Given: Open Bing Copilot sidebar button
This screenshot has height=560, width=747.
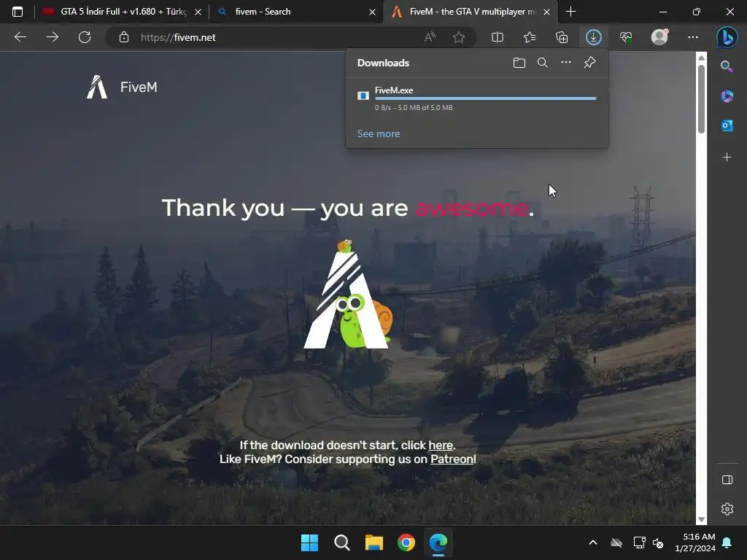Looking at the screenshot, I should coord(727,37).
